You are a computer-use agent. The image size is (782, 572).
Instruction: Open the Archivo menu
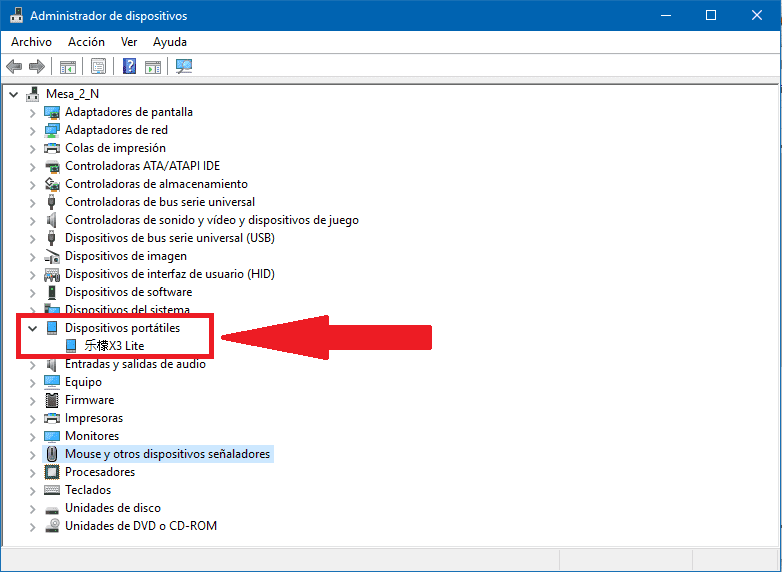tap(31, 42)
